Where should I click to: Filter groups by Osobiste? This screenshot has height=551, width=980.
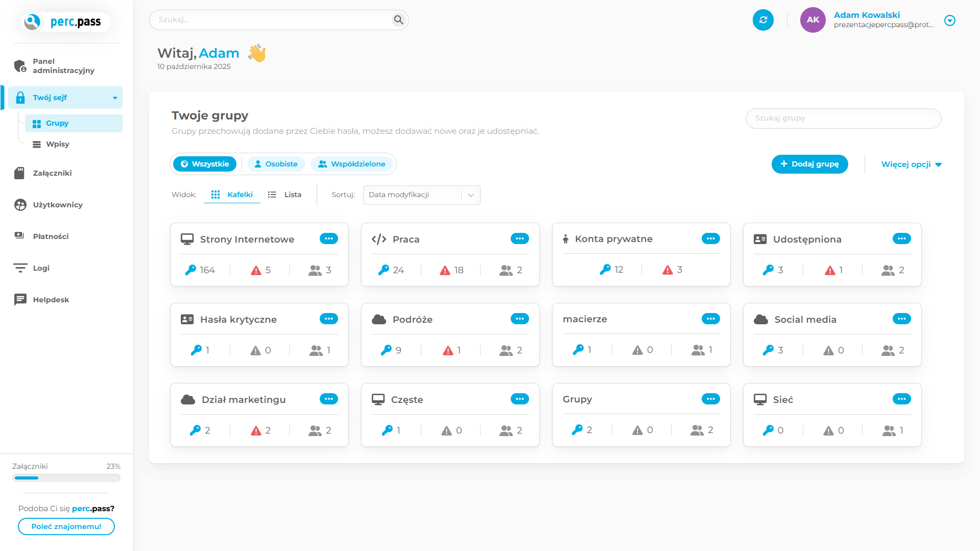[x=276, y=164]
